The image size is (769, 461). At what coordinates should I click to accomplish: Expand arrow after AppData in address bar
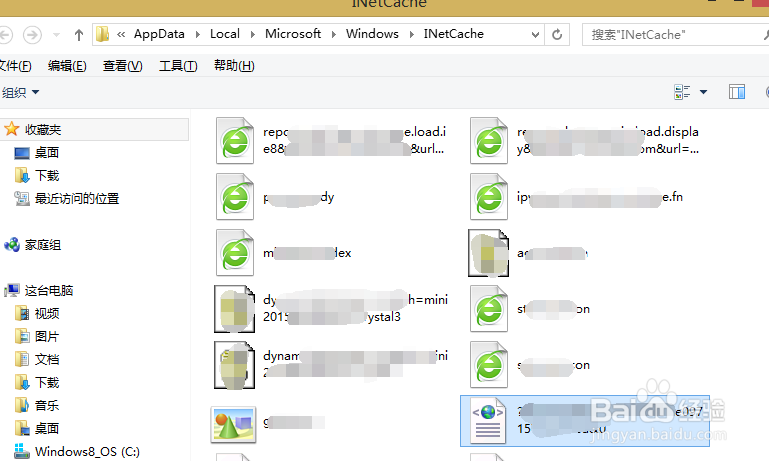(198, 34)
